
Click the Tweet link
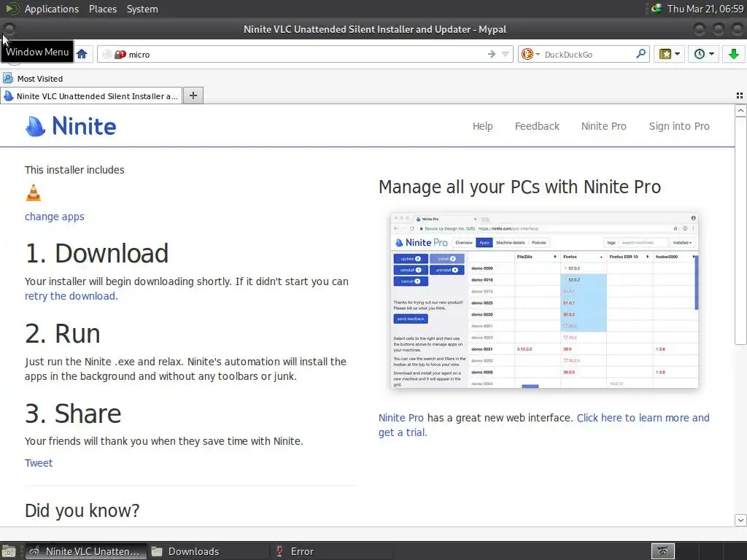click(39, 463)
